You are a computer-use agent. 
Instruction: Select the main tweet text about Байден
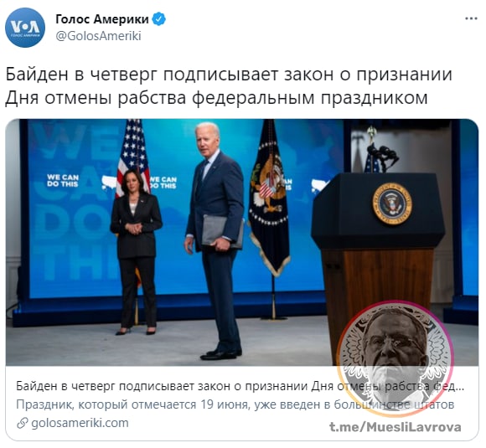229,85
